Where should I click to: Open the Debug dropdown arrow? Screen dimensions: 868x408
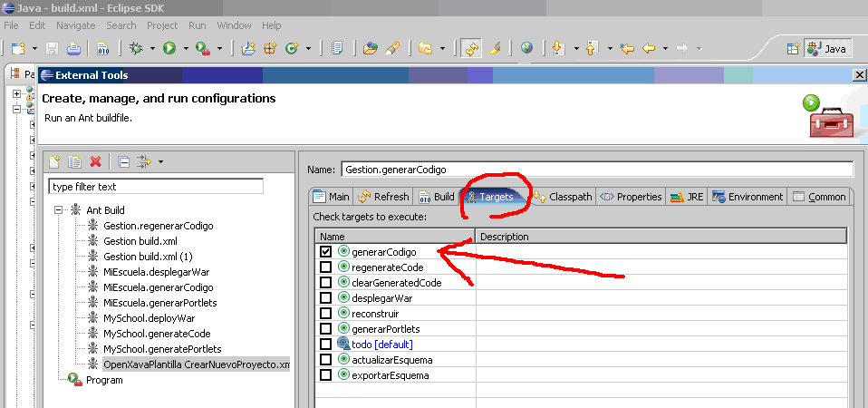(x=151, y=49)
